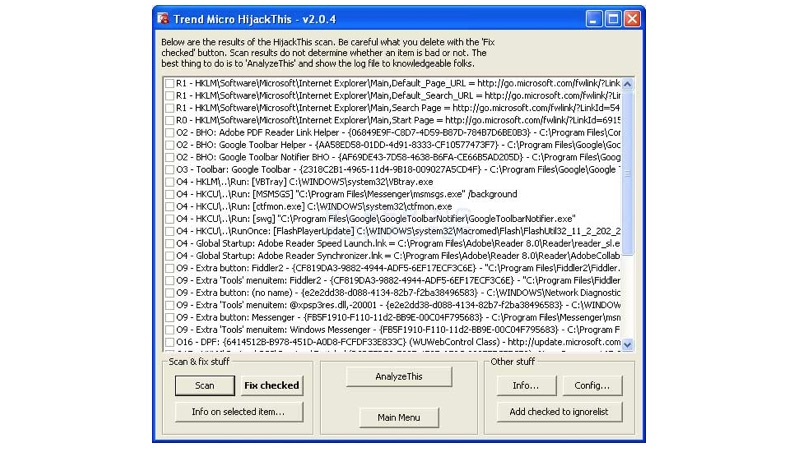This screenshot has width=800, height=450.
Task: Select checkbox for Adobe PDF Reader Link Helper
Action: click(169, 133)
